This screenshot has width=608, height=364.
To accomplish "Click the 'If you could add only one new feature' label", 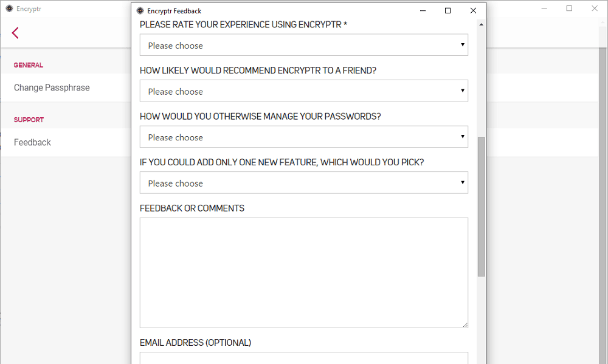I will 282,162.
